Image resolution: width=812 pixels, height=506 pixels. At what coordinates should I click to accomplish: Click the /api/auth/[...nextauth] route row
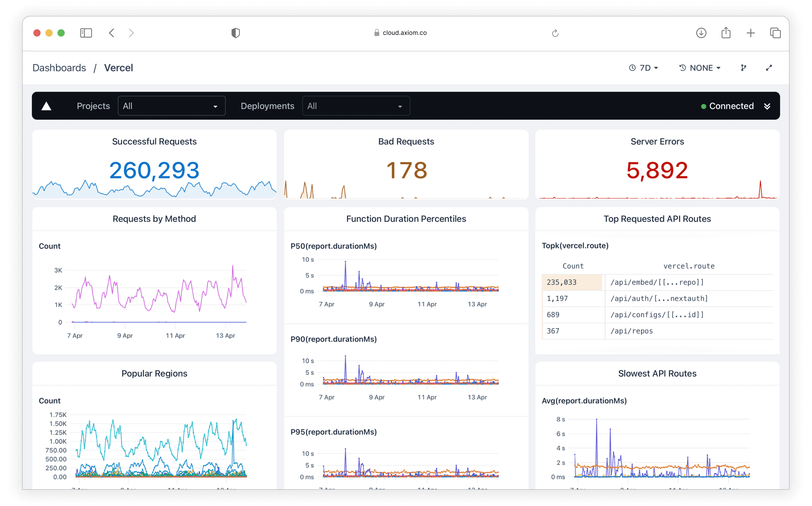659,298
